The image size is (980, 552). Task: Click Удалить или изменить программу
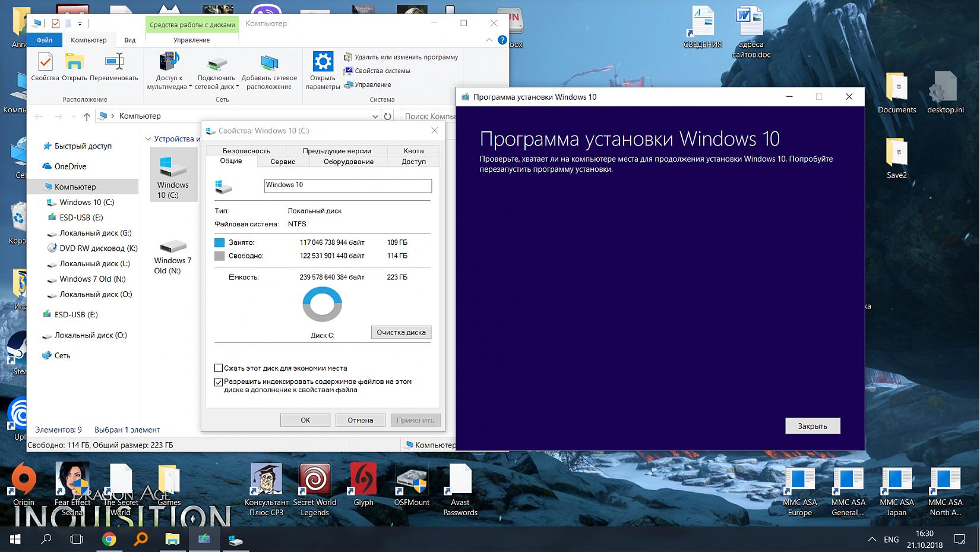click(x=401, y=57)
